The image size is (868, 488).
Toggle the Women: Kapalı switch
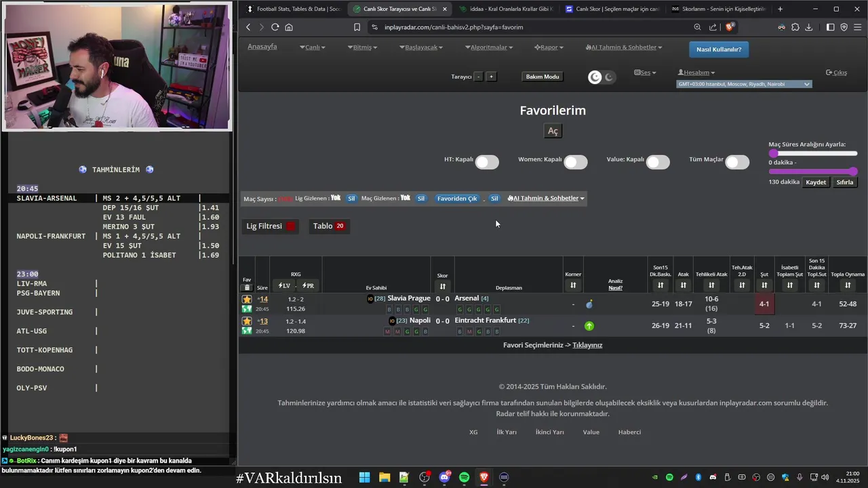point(576,162)
